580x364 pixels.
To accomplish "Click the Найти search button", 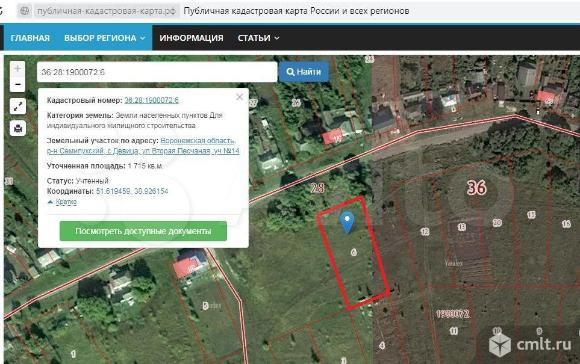I will tap(304, 72).
